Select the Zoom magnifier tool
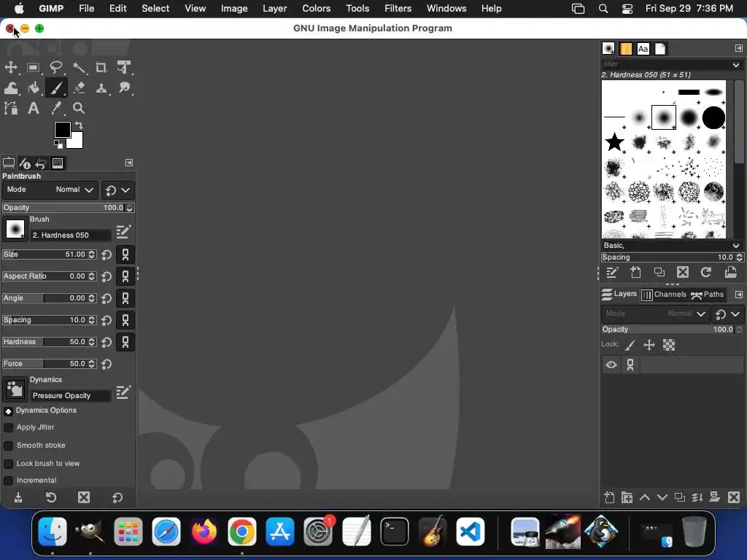The width and height of the screenshot is (747, 560). point(79,108)
